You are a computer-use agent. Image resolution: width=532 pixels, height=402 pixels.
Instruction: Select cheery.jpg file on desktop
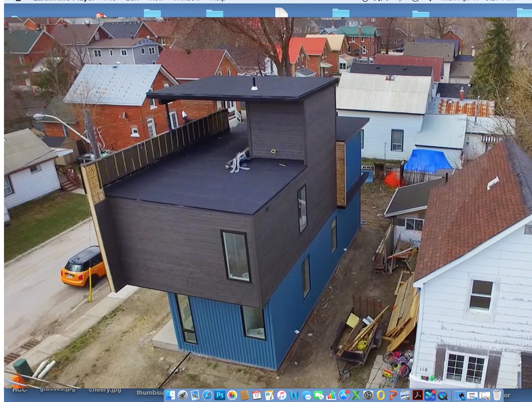(x=105, y=390)
